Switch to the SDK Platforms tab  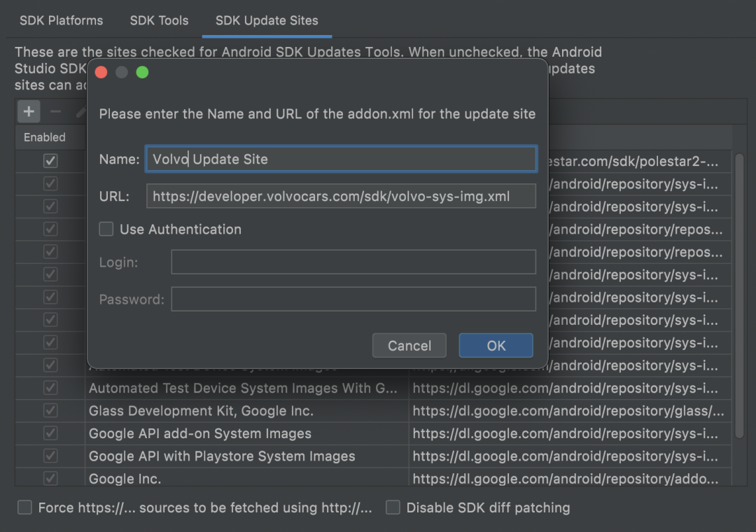(x=61, y=20)
